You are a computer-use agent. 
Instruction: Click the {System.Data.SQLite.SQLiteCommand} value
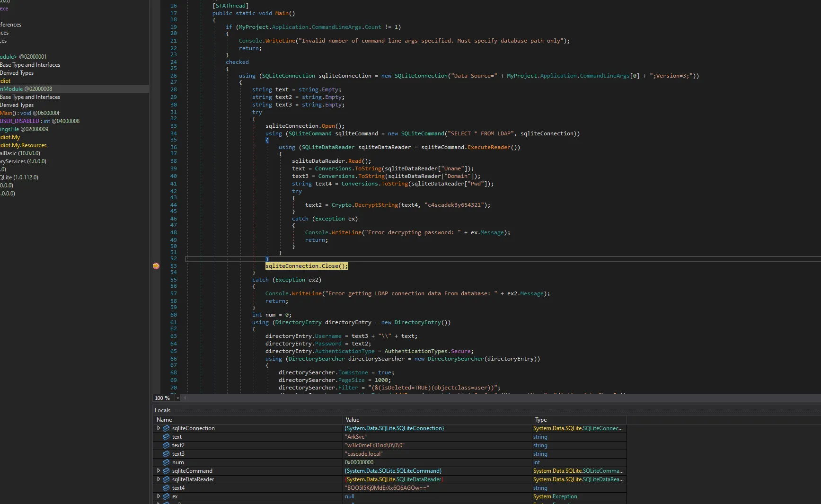(x=393, y=471)
